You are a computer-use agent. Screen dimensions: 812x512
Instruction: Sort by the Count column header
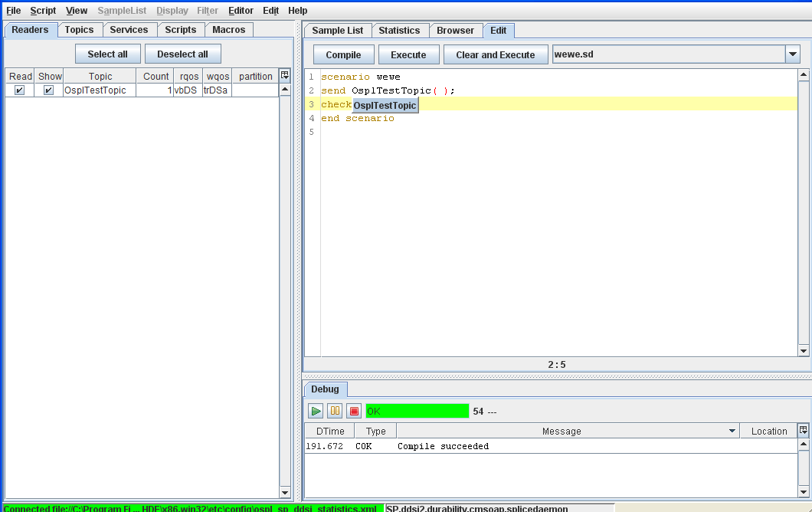click(156, 76)
